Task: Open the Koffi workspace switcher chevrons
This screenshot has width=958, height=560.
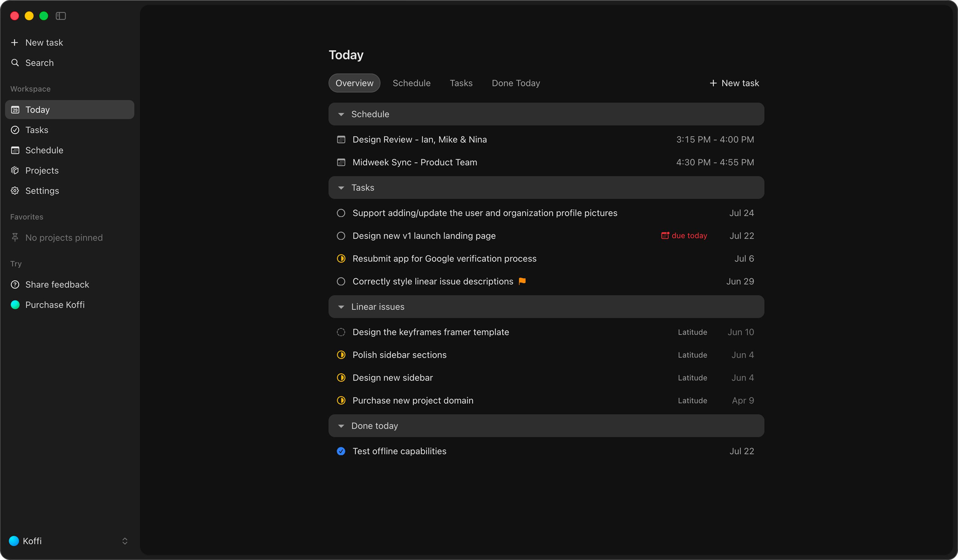Action: pos(125,541)
